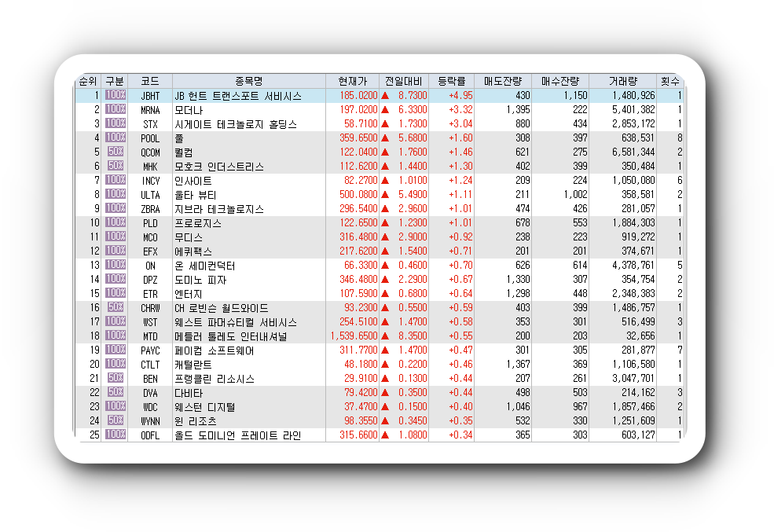Click the up arrow in ULTA row

(385, 194)
